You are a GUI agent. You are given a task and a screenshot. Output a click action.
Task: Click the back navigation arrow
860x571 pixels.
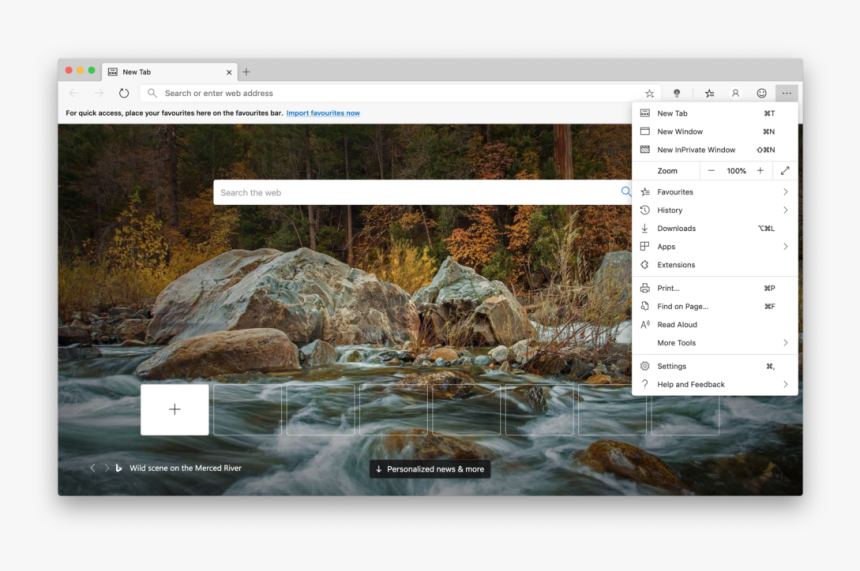point(74,93)
